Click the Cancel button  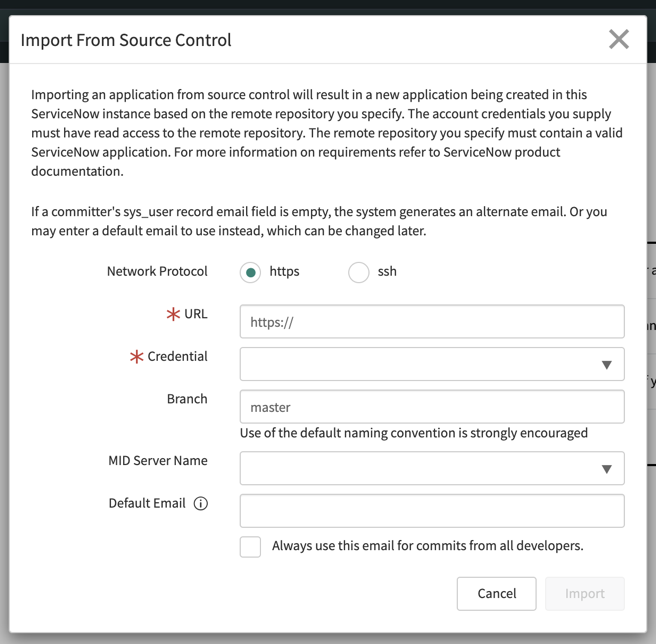[496, 593]
